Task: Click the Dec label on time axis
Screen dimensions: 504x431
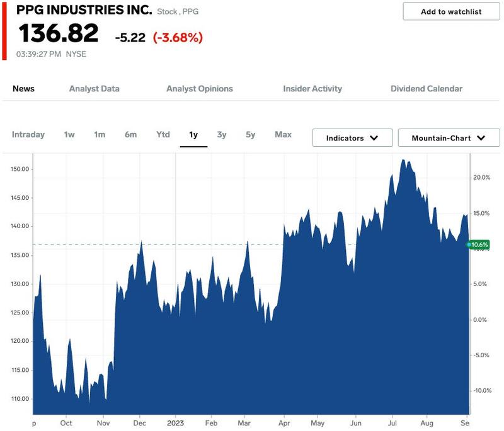Action: [139, 423]
